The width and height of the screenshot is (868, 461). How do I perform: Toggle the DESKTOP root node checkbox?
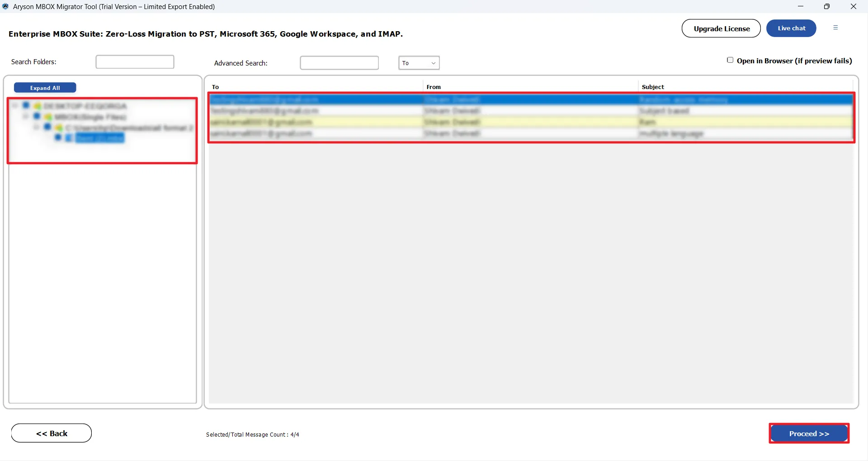tap(26, 105)
